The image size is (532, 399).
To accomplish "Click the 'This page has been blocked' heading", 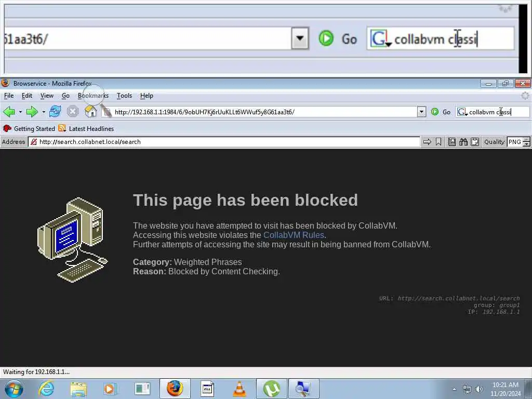I will pos(245,200).
